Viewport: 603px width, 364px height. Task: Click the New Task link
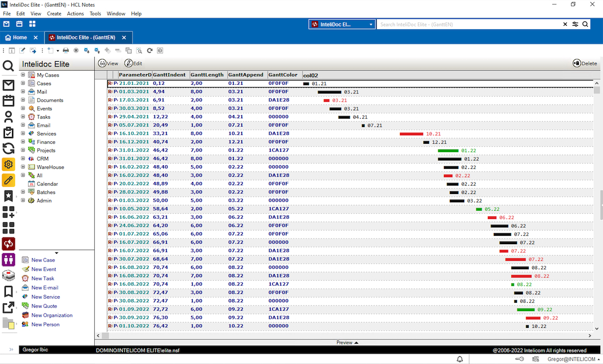click(x=43, y=278)
